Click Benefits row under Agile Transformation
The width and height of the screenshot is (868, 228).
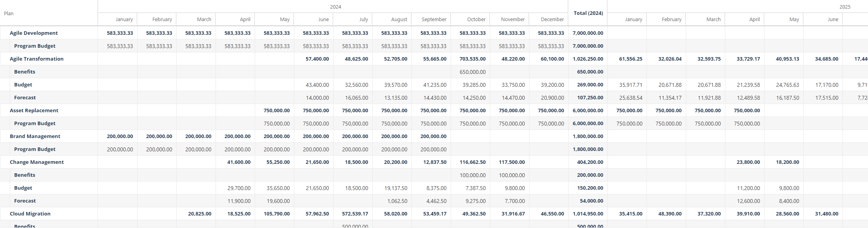[x=24, y=72]
